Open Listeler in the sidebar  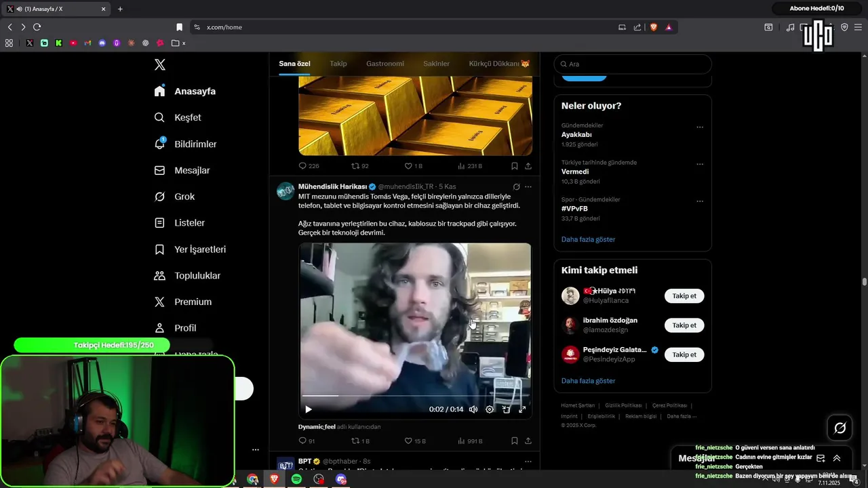coord(179,222)
